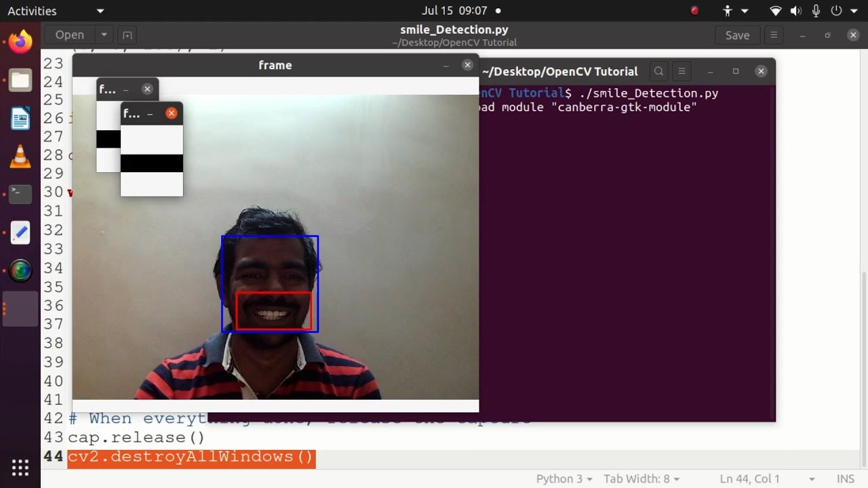The image size is (868, 488).
Task: Click the search icon in terminal window
Action: tap(658, 71)
